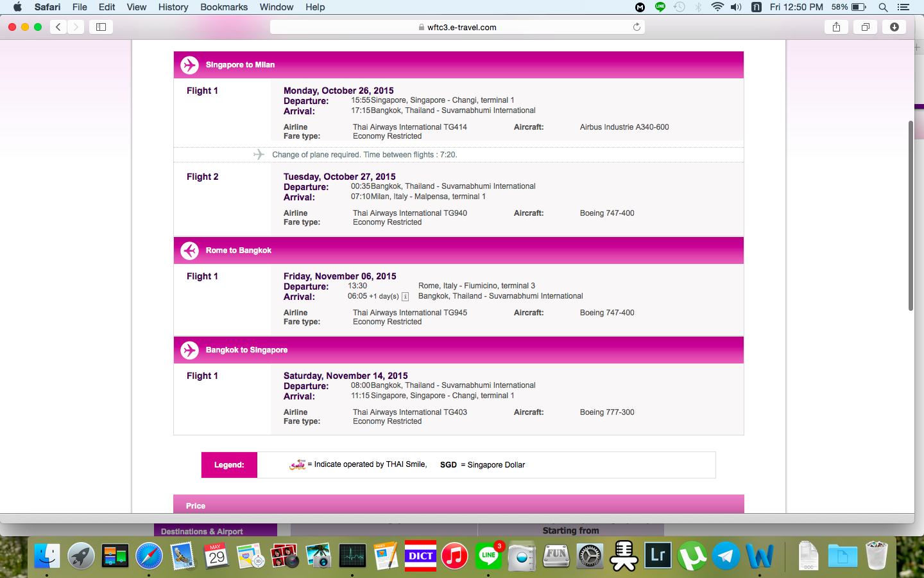
Task: Reload the page with the refresh icon
Action: click(x=637, y=27)
